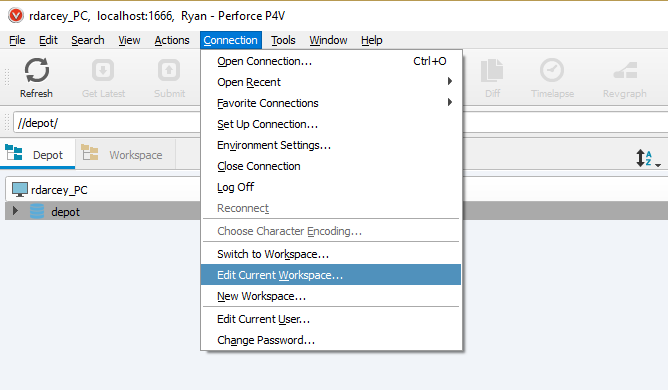This screenshot has height=391, width=668.
Task: Open the Window menu
Action: pos(328,40)
